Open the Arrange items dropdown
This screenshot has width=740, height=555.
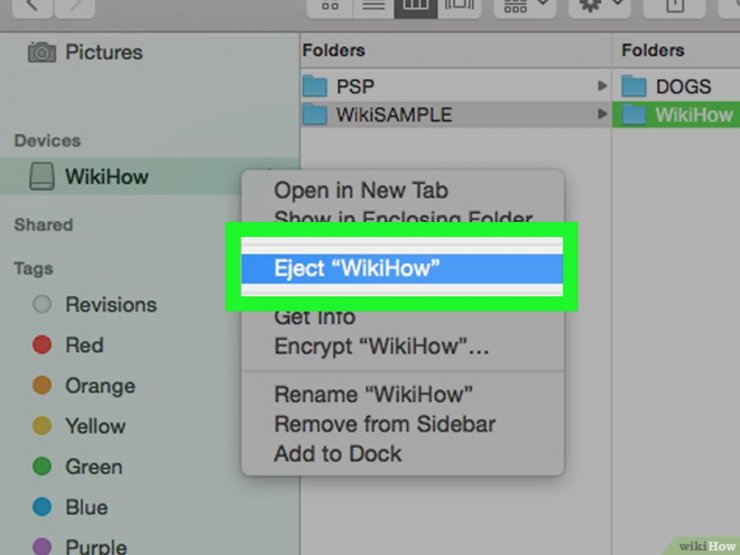pyautogui.click(x=525, y=7)
